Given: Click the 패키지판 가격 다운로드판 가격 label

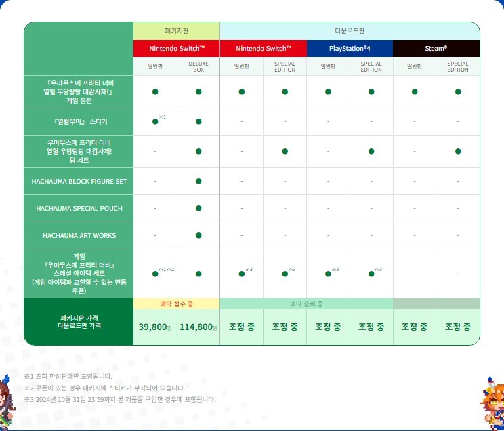Looking at the screenshot, I should click(x=79, y=321).
